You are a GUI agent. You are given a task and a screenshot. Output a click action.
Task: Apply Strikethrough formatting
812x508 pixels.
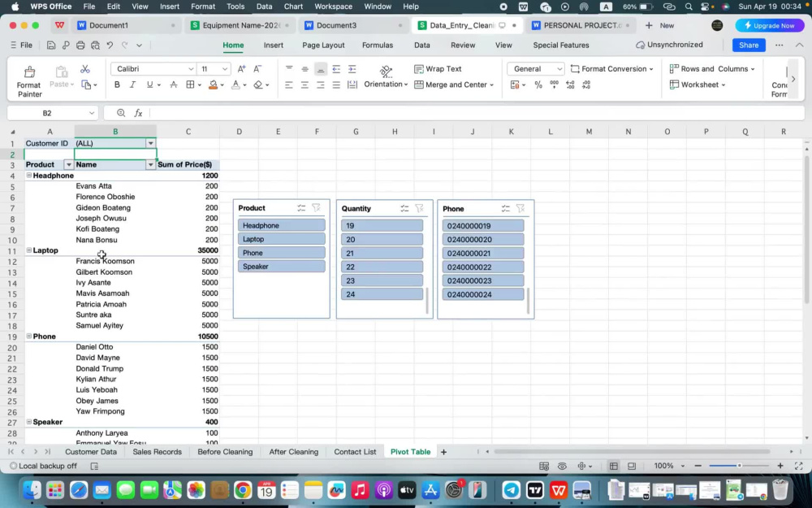[174, 85]
